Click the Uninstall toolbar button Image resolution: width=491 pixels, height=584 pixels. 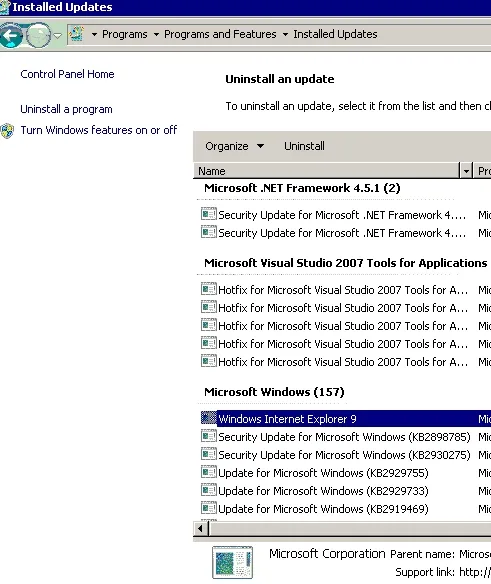coord(304,146)
